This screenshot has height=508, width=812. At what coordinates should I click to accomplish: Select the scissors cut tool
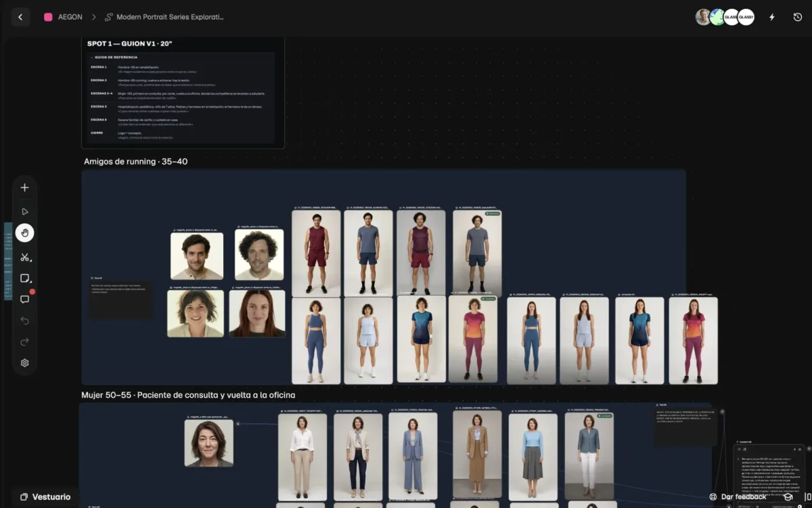coord(24,257)
